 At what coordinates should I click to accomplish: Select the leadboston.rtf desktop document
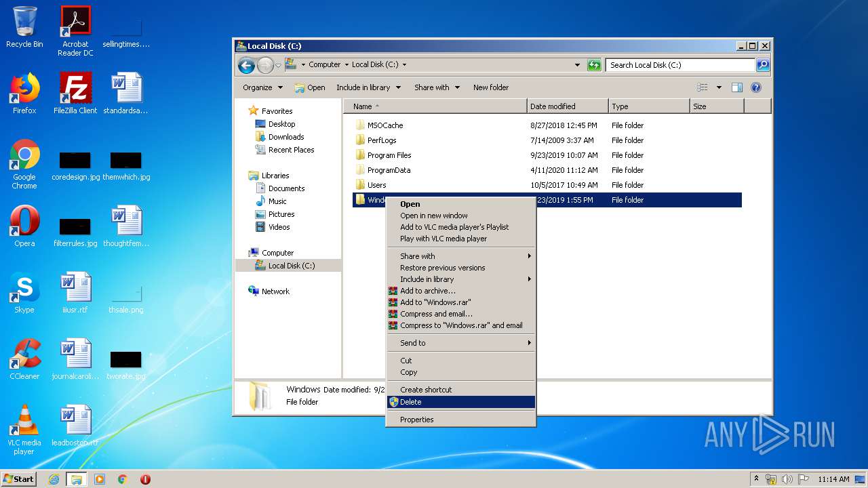point(75,426)
